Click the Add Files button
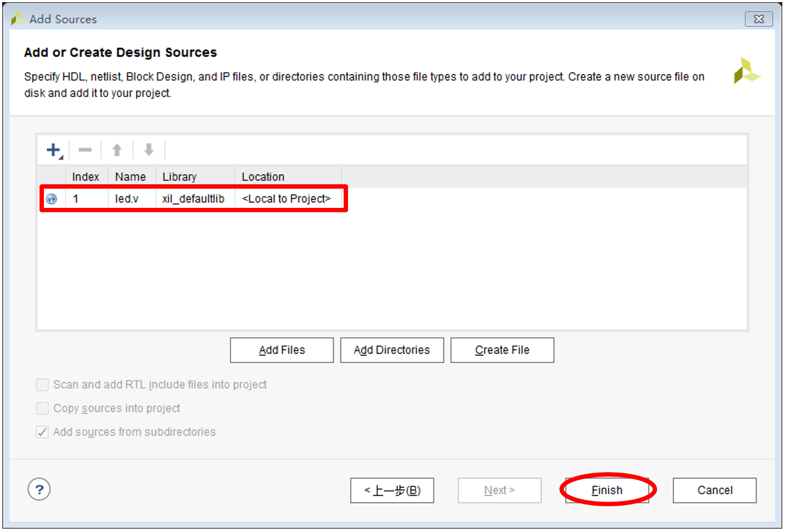The image size is (785, 532). pyautogui.click(x=282, y=350)
